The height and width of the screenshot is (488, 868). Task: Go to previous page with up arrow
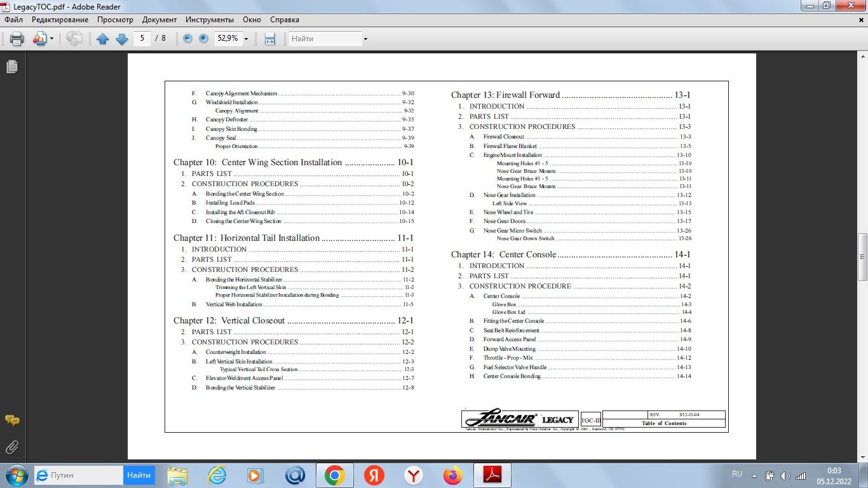click(x=103, y=39)
